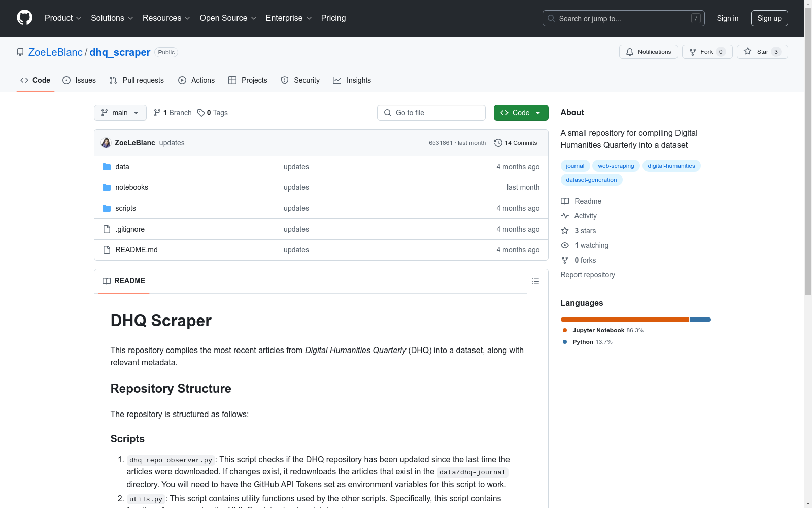Image resolution: width=812 pixels, height=508 pixels.
Task: Open the scripts folder icon
Action: [x=107, y=208]
